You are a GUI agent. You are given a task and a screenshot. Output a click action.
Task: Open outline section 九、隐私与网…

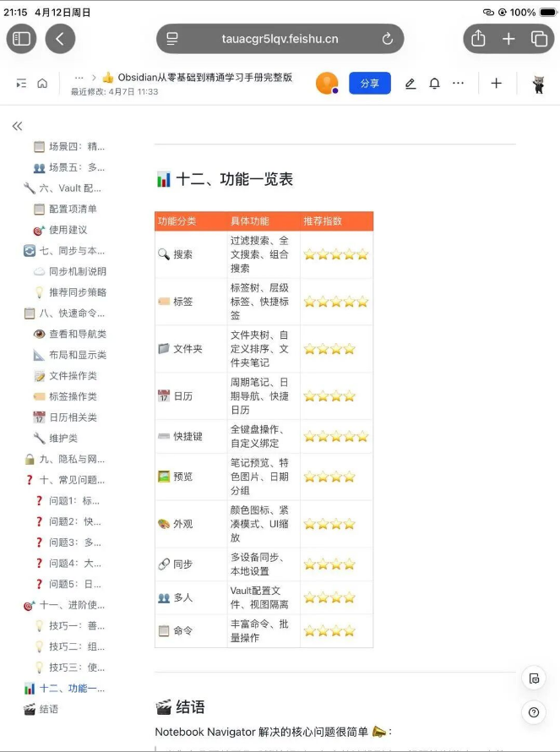point(64,459)
